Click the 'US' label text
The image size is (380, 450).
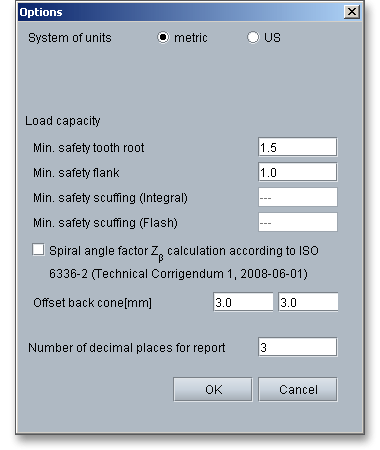coord(272,38)
